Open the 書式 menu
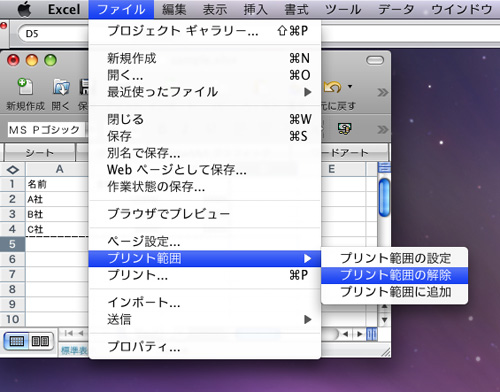This screenshot has width=500, height=392. [296, 9]
